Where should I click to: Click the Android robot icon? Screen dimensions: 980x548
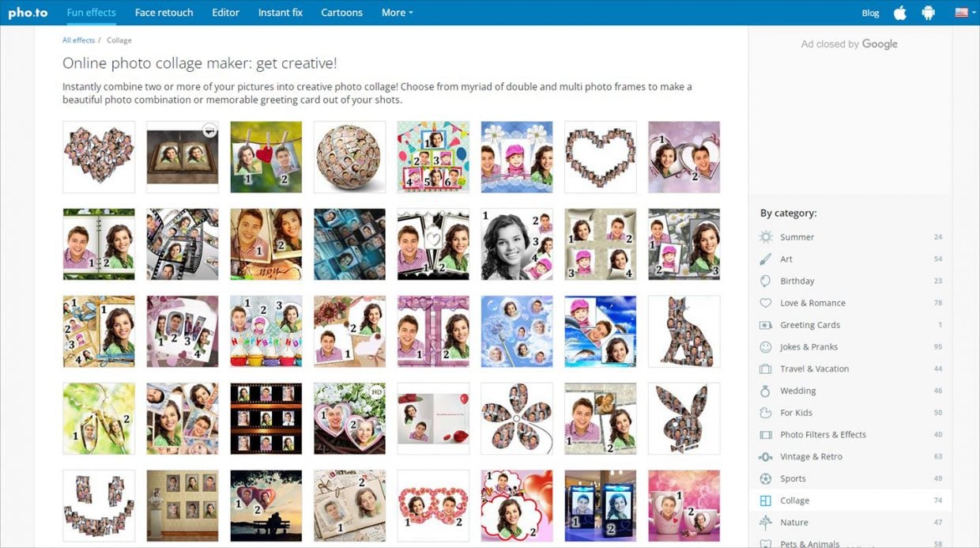click(x=928, y=13)
